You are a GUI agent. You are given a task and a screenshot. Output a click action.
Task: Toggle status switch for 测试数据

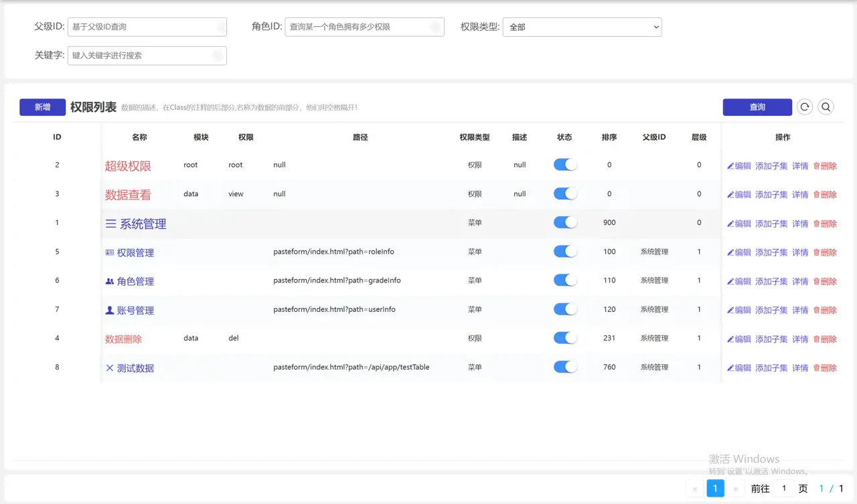pos(565,367)
